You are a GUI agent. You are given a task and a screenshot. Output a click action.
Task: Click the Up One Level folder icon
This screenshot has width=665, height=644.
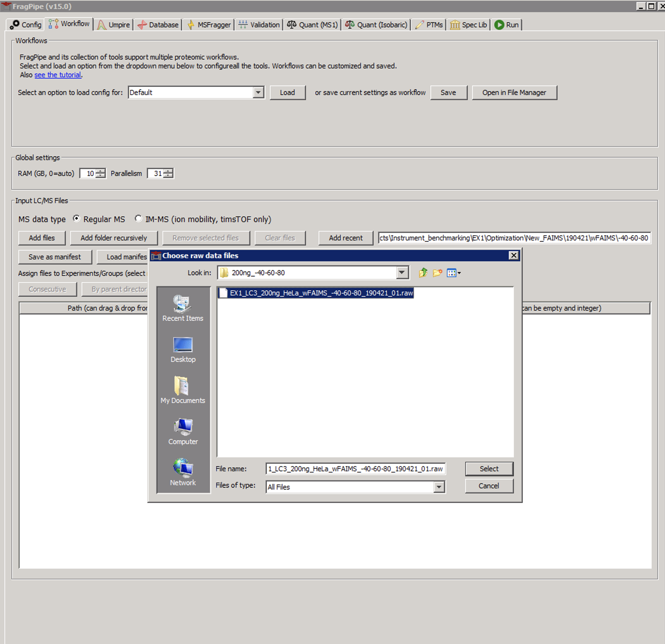[x=423, y=273]
